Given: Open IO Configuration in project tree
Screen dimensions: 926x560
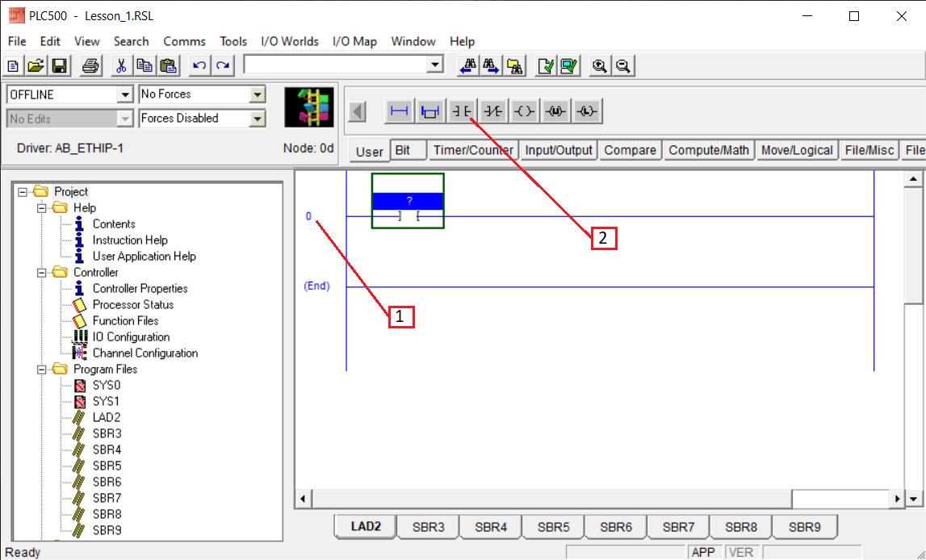Looking at the screenshot, I should tap(131, 337).
